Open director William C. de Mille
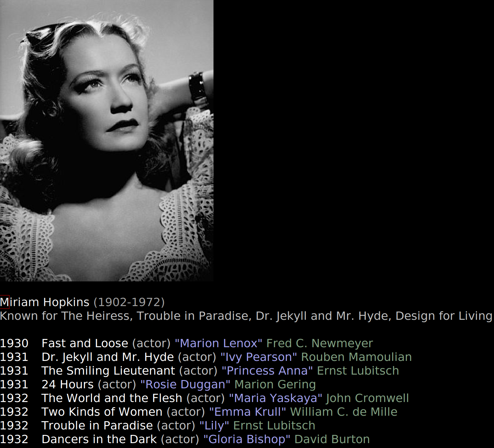 point(344,412)
